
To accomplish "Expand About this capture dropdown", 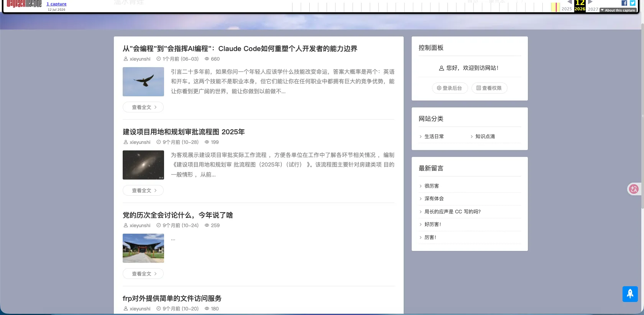I will 618,10.
